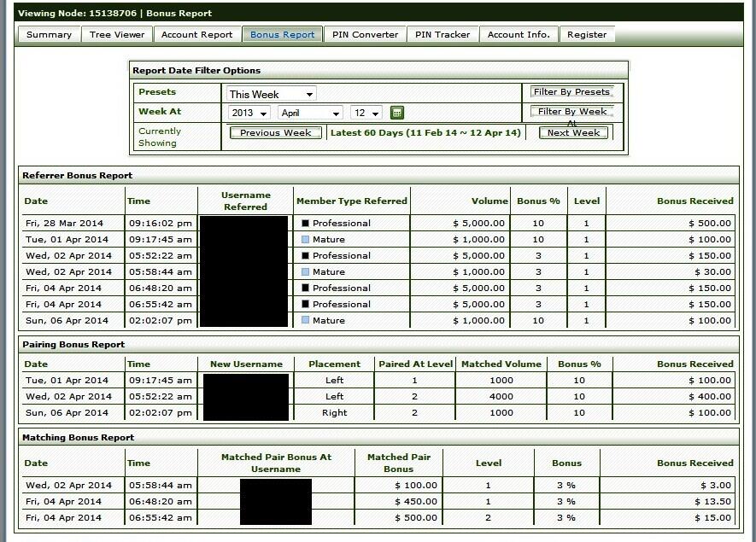756x542 pixels.
Task: Click the Fri, 28 Mar 2014 date cell
Action: (64, 223)
